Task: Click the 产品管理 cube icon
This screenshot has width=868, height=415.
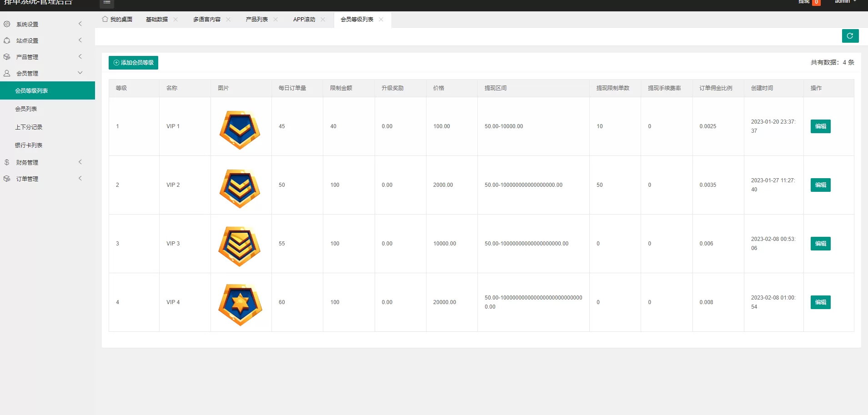Action: [x=7, y=57]
